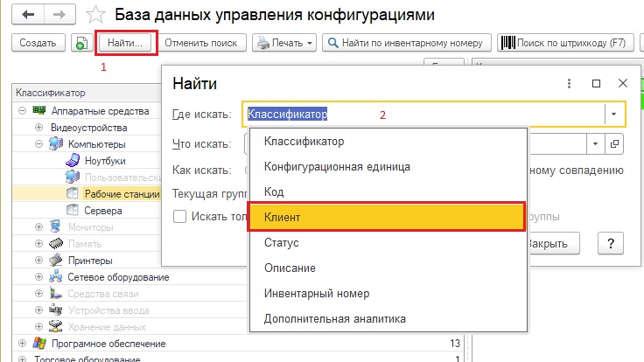Toggle the 'Искать только' checkbox
This screenshot has width=644, height=362.
[x=179, y=217]
